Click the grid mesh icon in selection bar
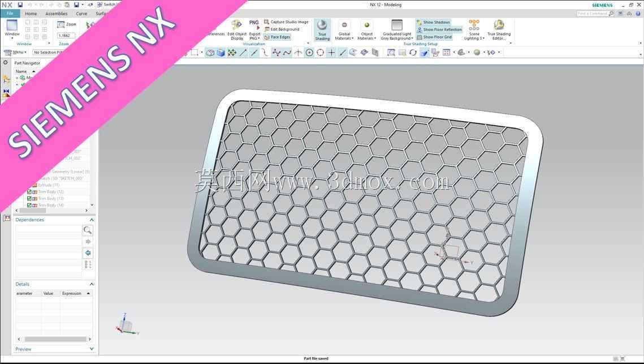Viewport: 644px width, 364px height. (x=375, y=53)
